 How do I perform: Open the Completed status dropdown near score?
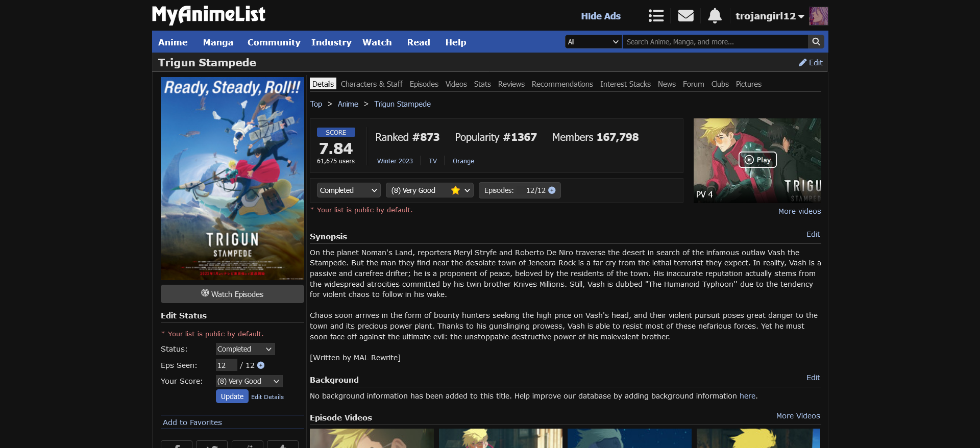pos(349,190)
